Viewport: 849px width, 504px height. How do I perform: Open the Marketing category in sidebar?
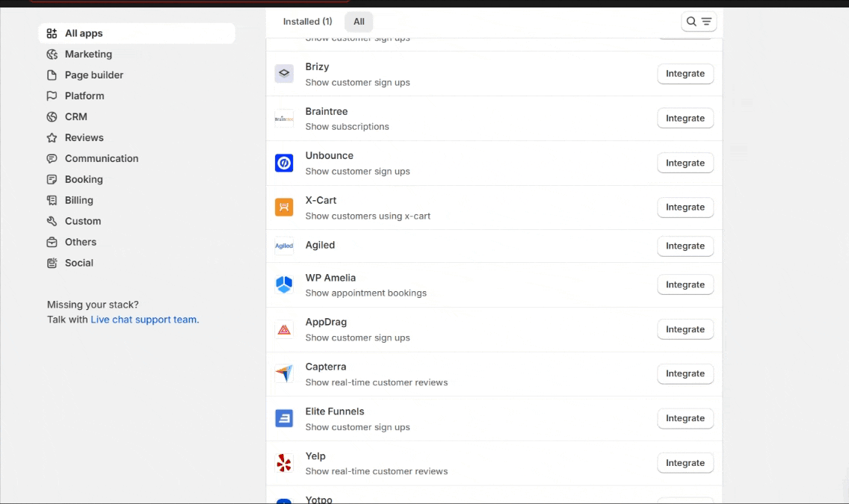coord(88,55)
